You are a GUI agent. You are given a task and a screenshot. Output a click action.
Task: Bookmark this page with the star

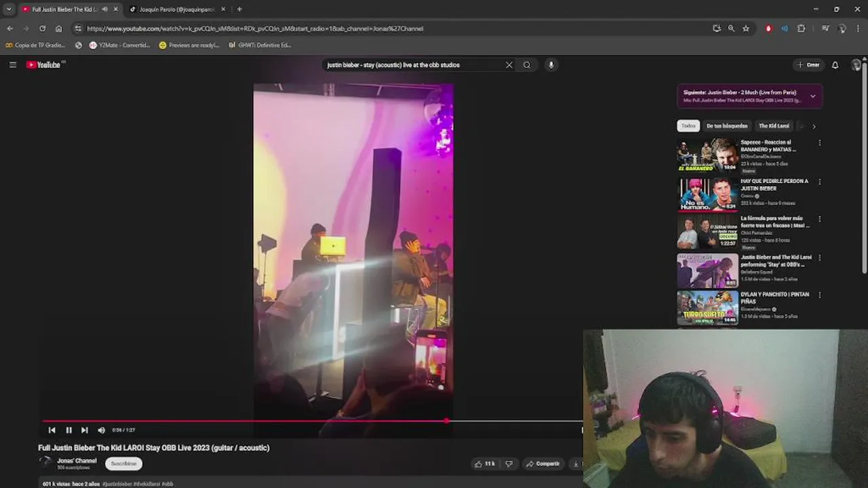coord(746,28)
